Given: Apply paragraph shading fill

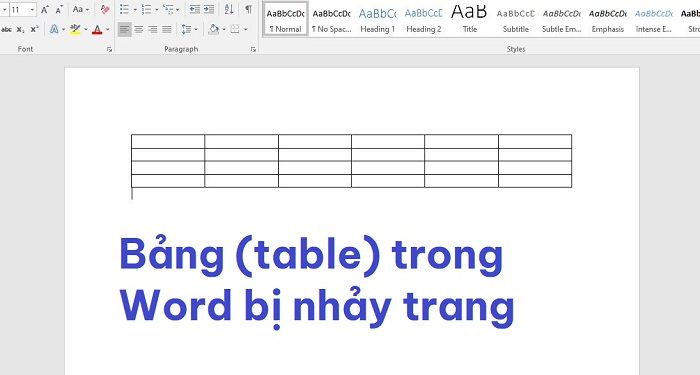Looking at the screenshot, I should click(x=214, y=30).
